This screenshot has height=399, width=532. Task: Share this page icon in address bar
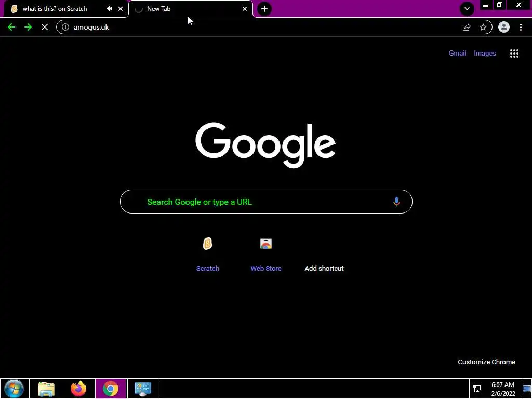(467, 27)
